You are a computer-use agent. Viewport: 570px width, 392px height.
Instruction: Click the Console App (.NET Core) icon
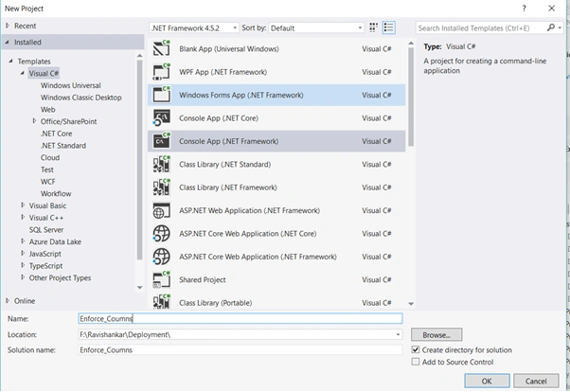pyautogui.click(x=161, y=118)
